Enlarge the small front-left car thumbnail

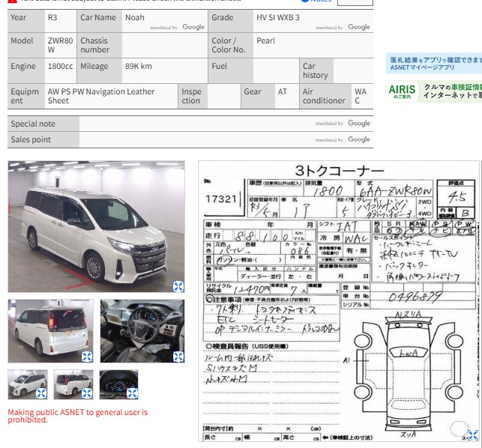click(41, 393)
